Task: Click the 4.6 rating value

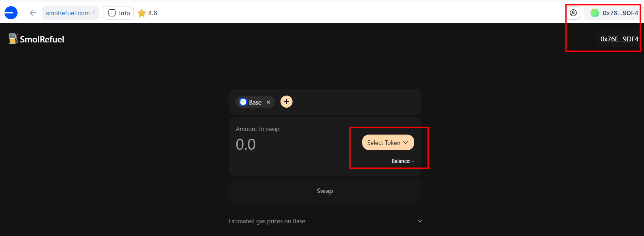Action: 153,13
